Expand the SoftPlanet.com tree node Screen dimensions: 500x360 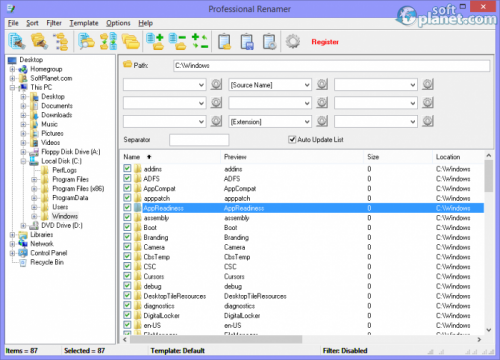point(12,79)
